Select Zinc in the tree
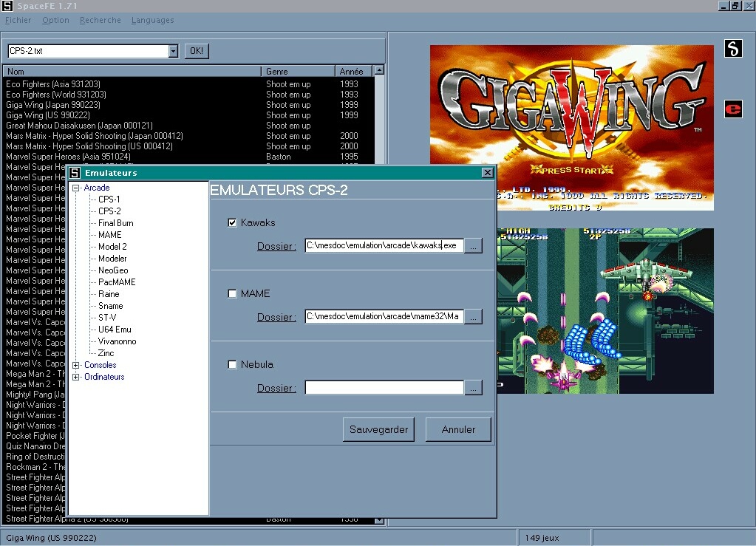The height and width of the screenshot is (546, 756). (x=106, y=353)
